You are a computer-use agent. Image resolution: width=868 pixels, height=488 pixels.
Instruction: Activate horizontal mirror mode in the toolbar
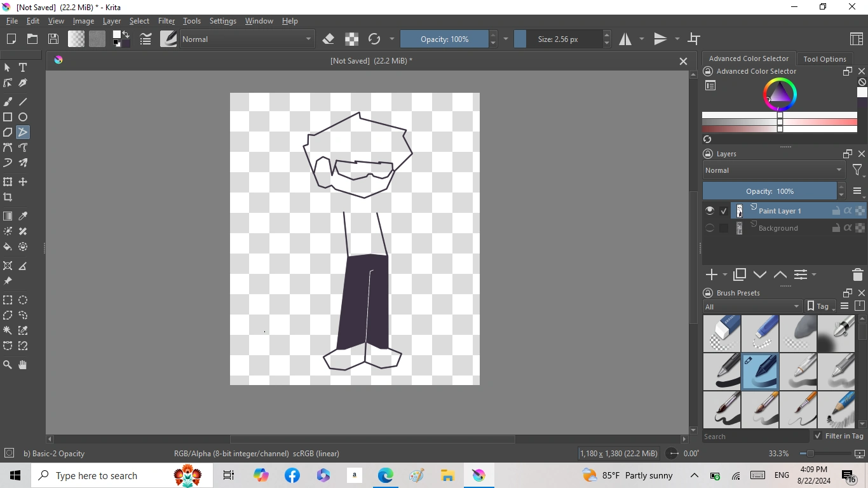click(x=626, y=39)
